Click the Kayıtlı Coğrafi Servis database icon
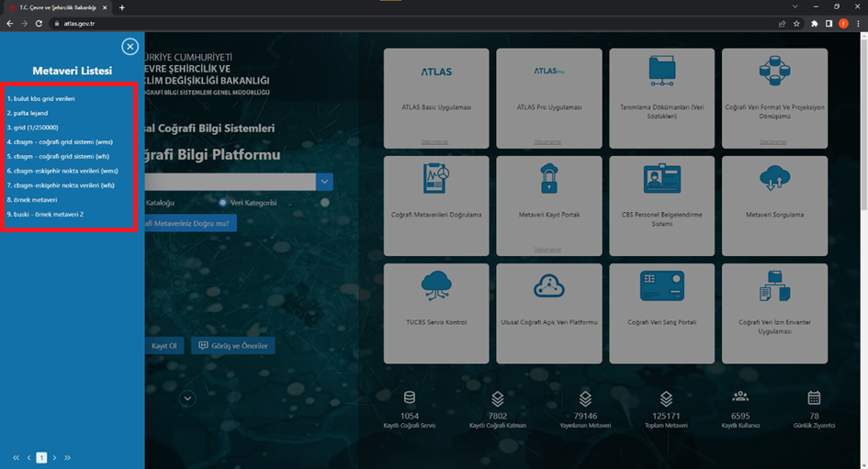This screenshot has height=469, width=868. tap(410, 397)
